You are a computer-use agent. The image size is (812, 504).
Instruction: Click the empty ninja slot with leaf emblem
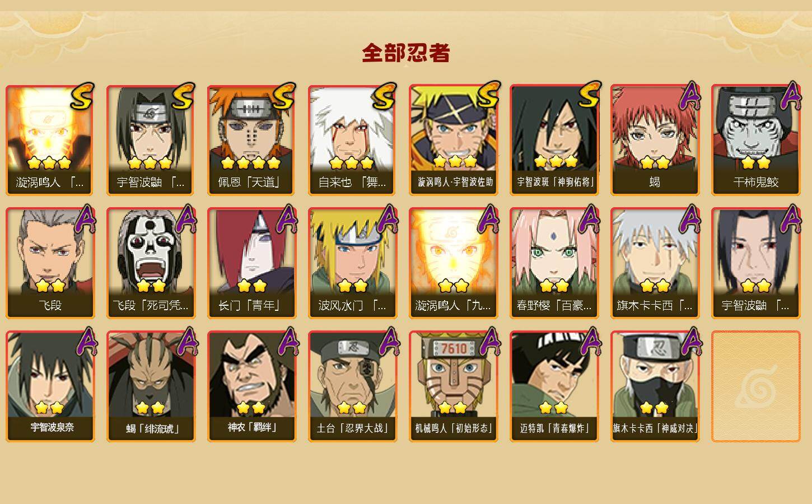click(x=755, y=386)
